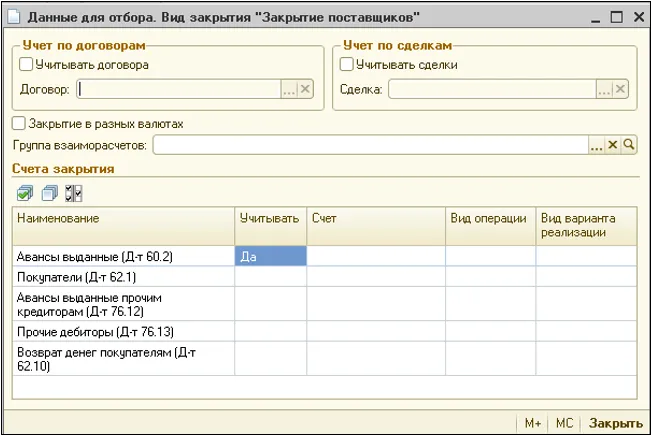The width and height of the screenshot is (652, 436).
Task: Enable Учитывать сделки checkbox
Action: 346,64
